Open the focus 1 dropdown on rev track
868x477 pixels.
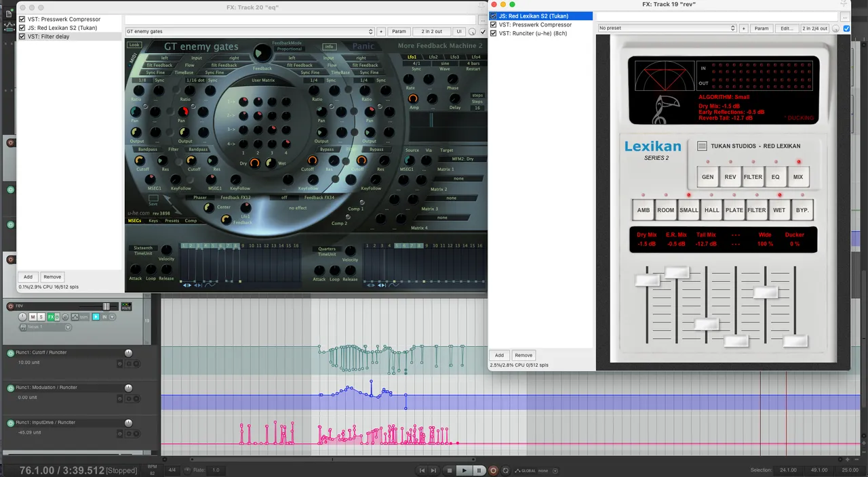pos(45,327)
